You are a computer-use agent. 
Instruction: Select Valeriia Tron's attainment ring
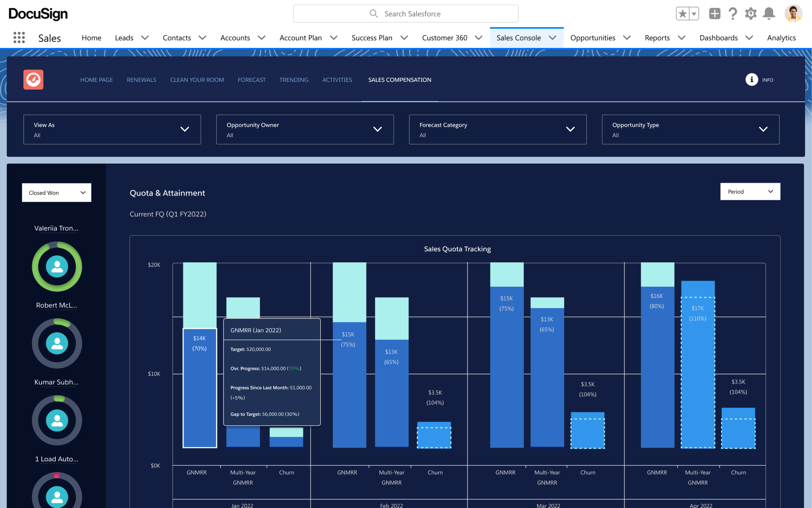pyautogui.click(x=57, y=267)
